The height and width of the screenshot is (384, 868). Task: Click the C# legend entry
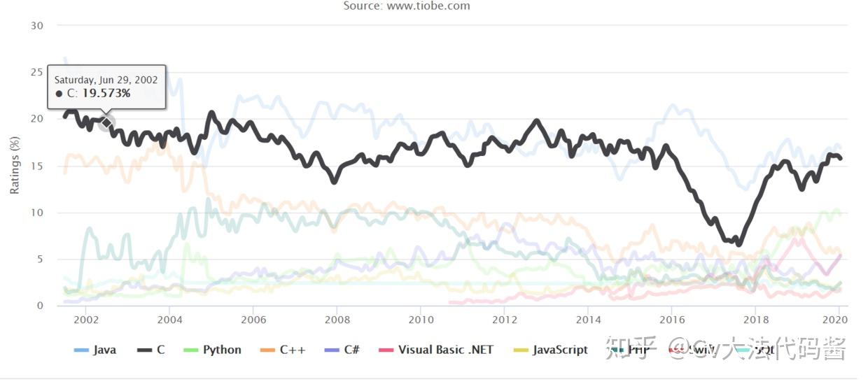point(351,350)
